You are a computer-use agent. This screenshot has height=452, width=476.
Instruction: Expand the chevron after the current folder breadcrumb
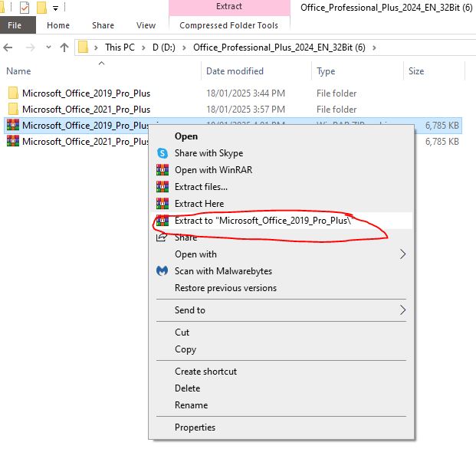pos(374,47)
